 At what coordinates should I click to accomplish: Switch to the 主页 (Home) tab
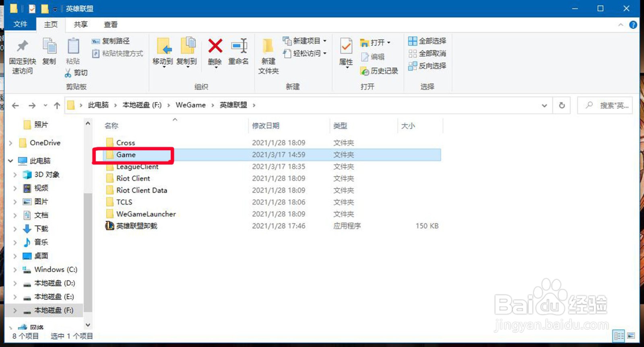(x=51, y=25)
